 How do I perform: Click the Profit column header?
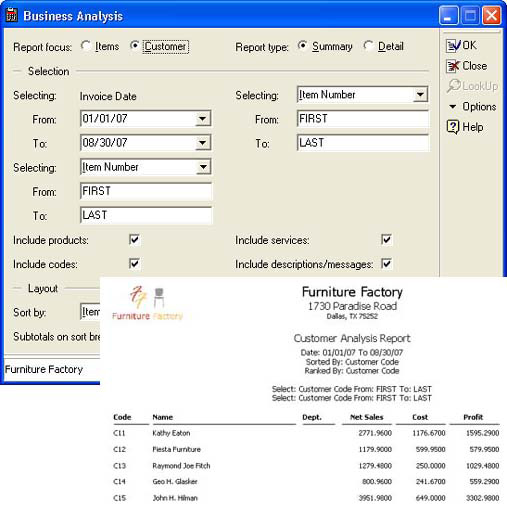(x=473, y=417)
